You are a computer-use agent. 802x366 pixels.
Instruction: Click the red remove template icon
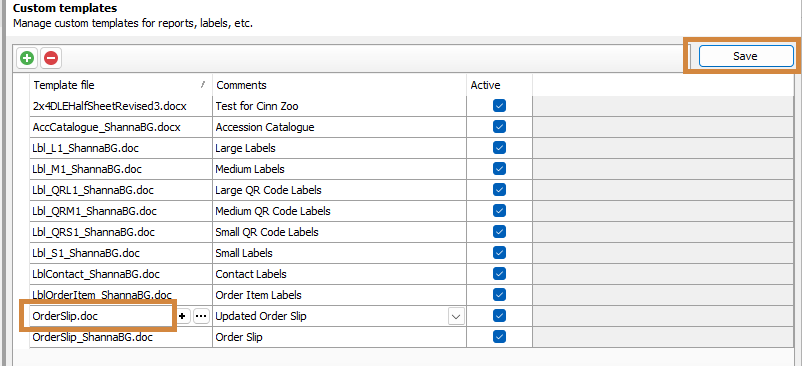coord(51,58)
